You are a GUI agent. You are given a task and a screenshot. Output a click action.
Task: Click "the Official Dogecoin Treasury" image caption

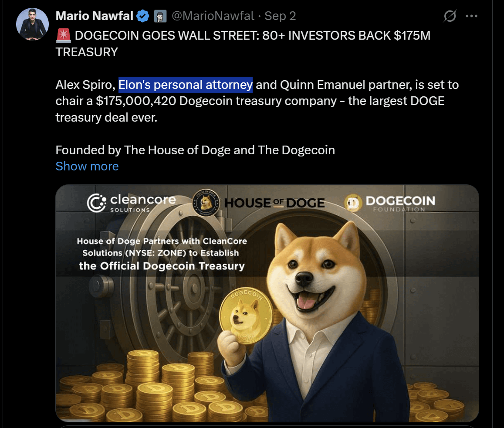tap(162, 266)
